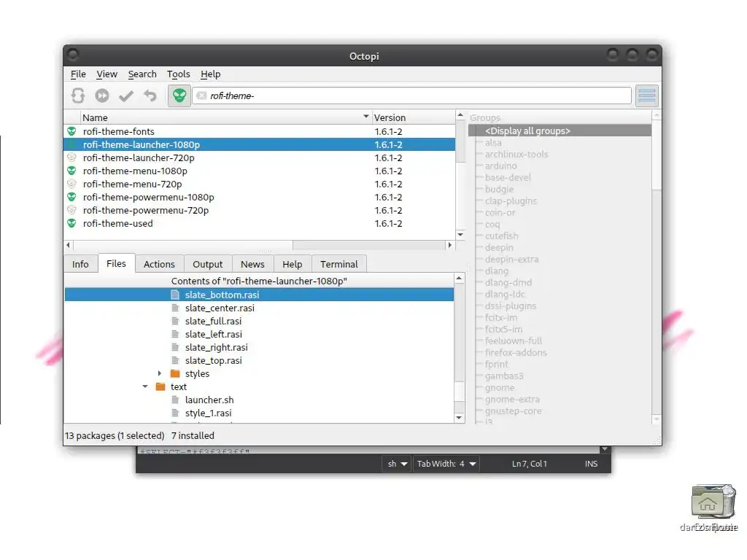Click the System upgrade fast-forward icon
The height and width of the screenshot is (560, 747).
point(102,96)
